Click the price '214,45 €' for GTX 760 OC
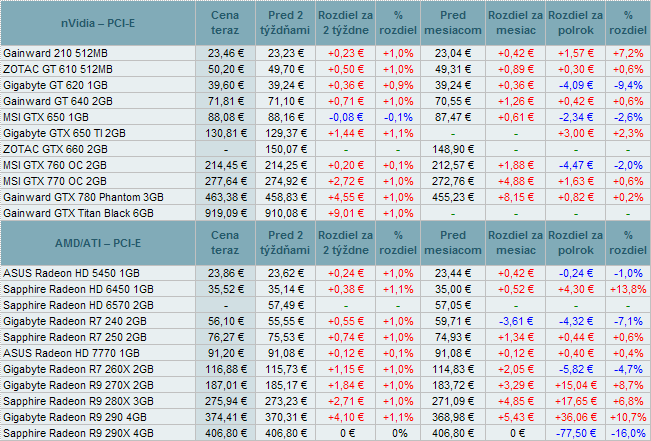 coord(226,165)
